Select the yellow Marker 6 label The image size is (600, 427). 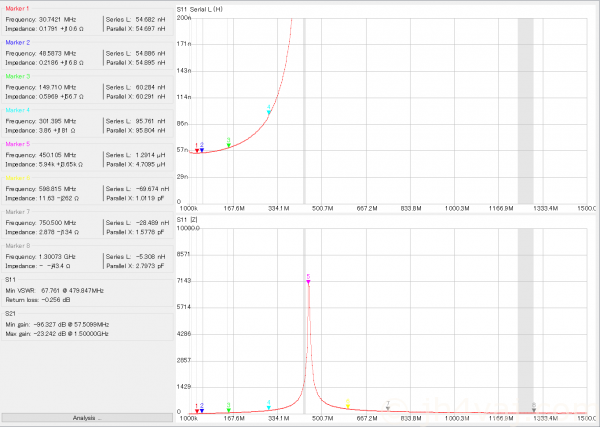(18, 178)
